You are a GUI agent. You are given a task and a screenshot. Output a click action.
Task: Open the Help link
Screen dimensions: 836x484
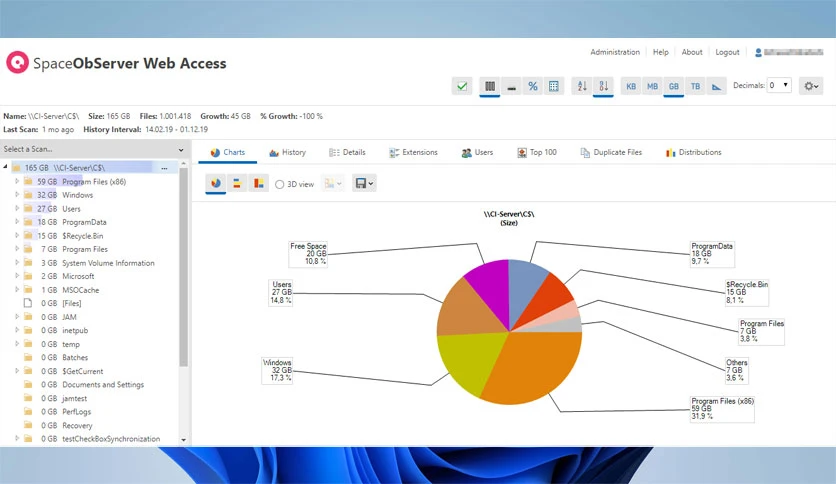point(661,52)
